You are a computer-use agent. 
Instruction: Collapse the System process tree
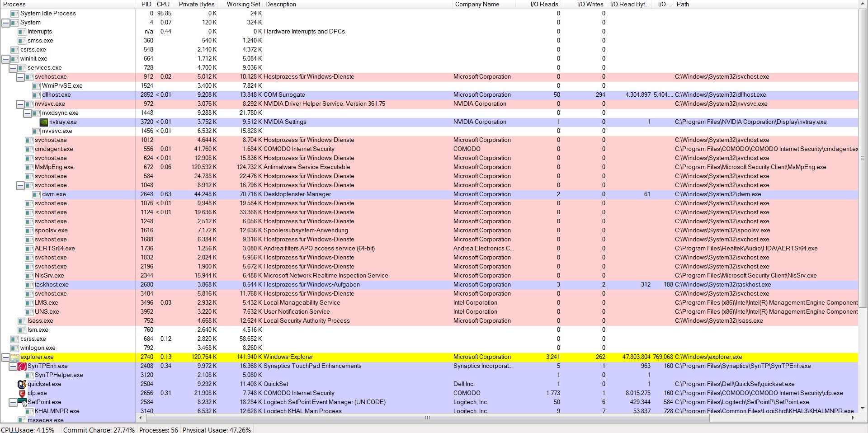[5, 23]
